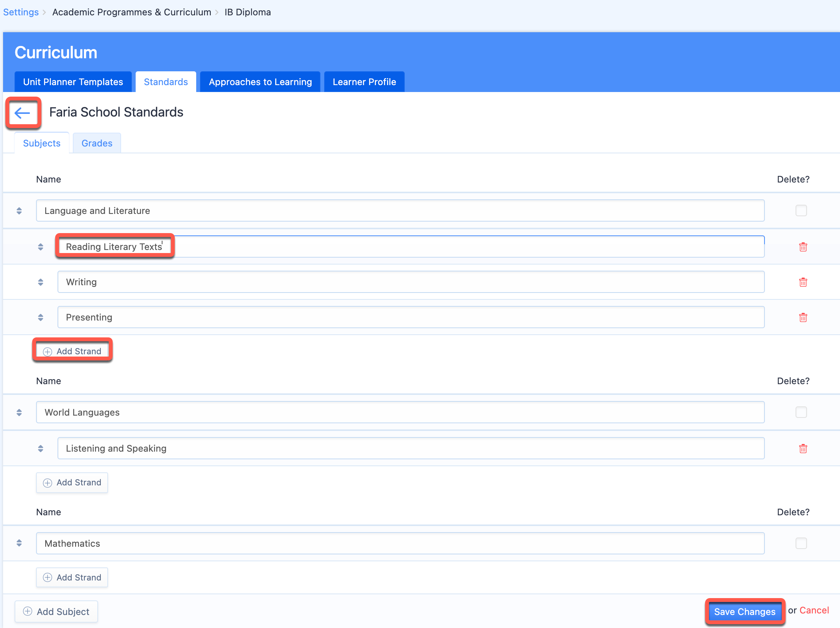840x628 pixels.
Task: Edit the Presenting strand field
Action: click(411, 317)
